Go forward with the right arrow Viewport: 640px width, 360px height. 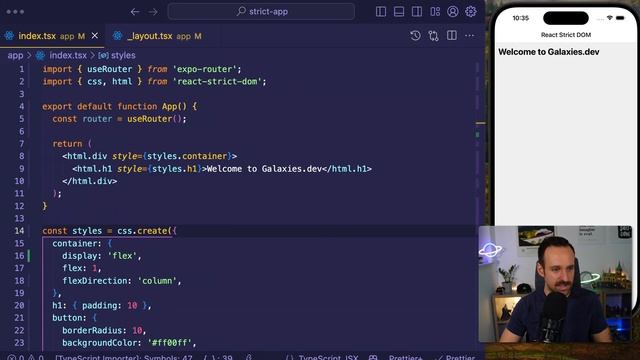(153, 12)
